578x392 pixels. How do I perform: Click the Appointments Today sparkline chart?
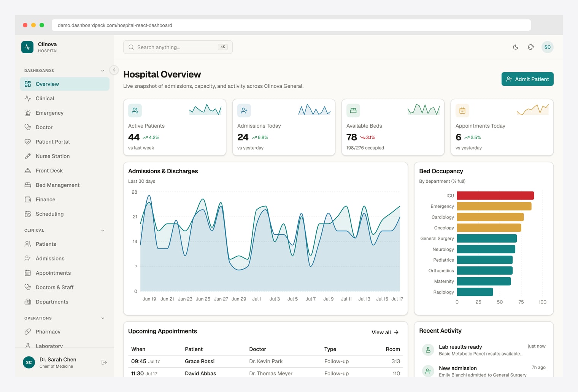point(533,109)
